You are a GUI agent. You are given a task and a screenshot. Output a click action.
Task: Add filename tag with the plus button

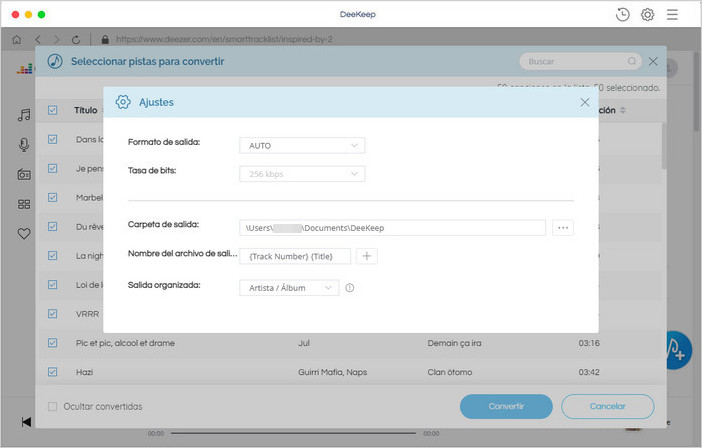tap(367, 256)
